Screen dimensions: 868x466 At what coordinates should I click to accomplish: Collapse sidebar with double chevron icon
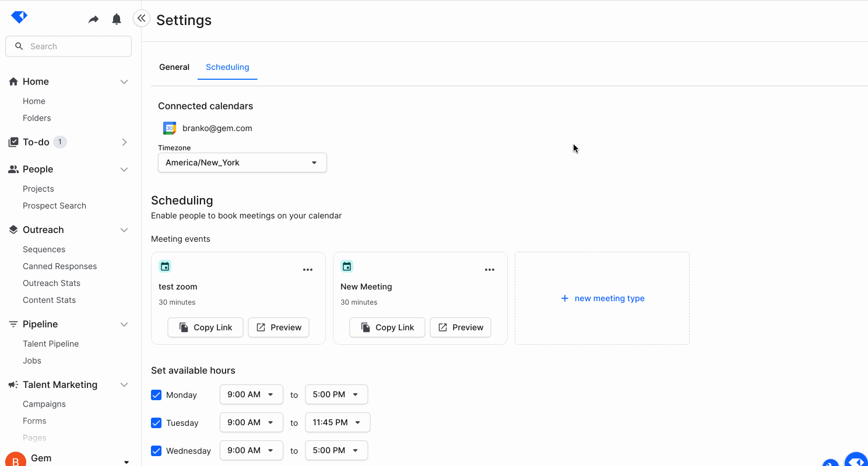click(x=142, y=19)
